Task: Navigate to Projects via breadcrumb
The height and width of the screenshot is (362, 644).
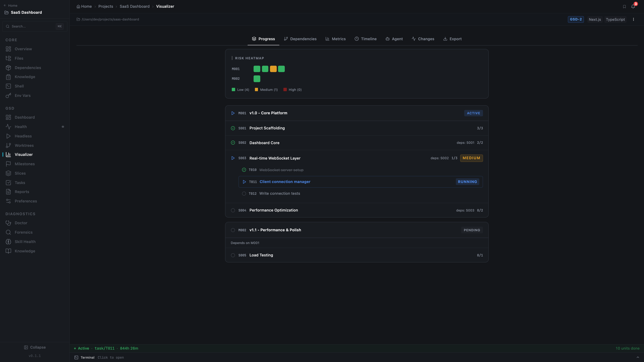Action: click(x=105, y=6)
